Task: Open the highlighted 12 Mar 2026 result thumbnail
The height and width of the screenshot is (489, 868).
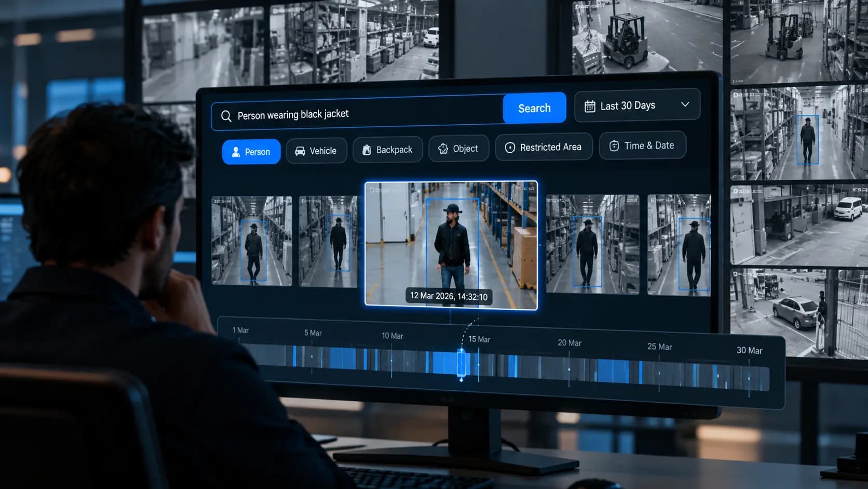Action: click(x=451, y=245)
